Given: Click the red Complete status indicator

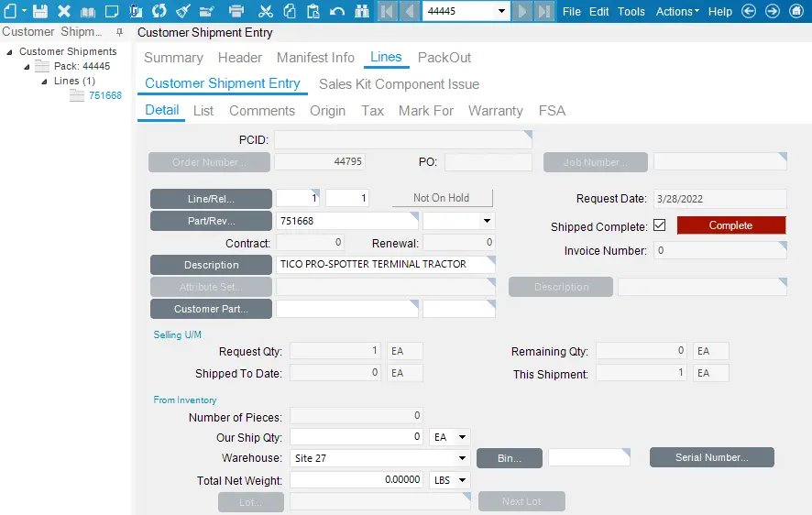Looking at the screenshot, I should point(730,225).
